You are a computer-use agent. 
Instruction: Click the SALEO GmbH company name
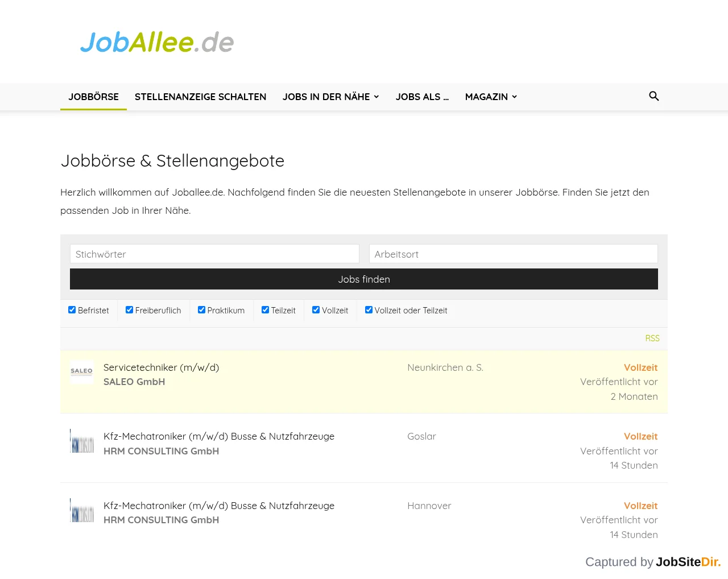click(x=134, y=382)
